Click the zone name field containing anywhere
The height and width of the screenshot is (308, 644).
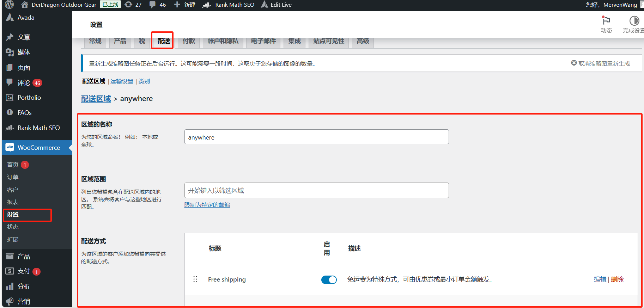point(316,137)
